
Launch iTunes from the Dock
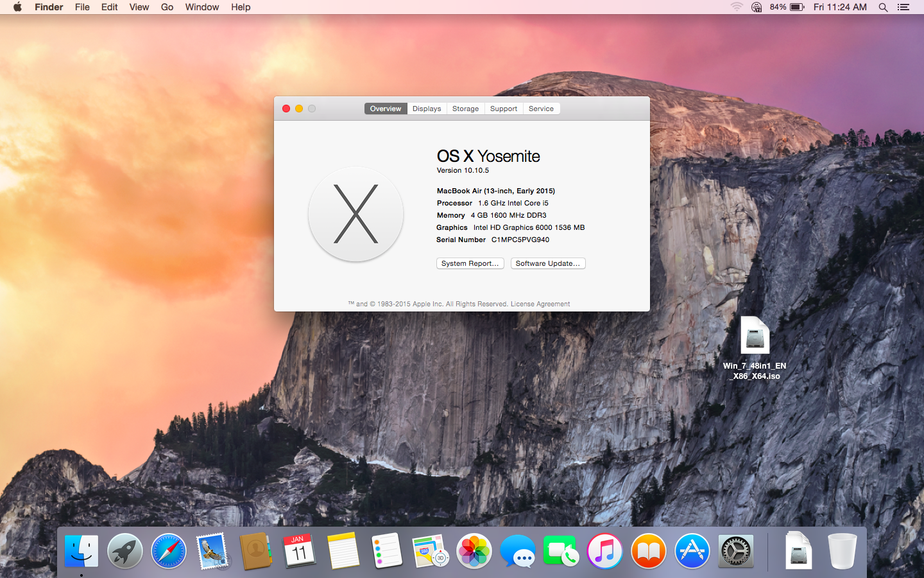coord(604,551)
